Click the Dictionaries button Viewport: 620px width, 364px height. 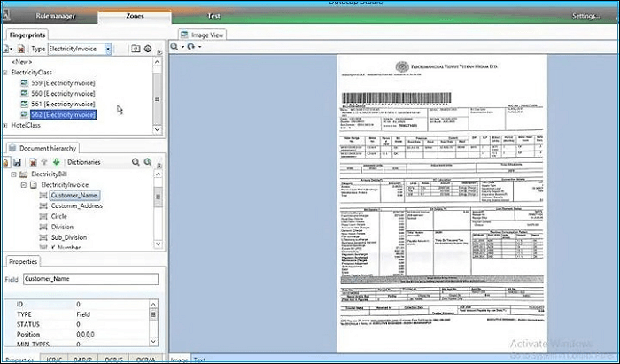(x=84, y=162)
